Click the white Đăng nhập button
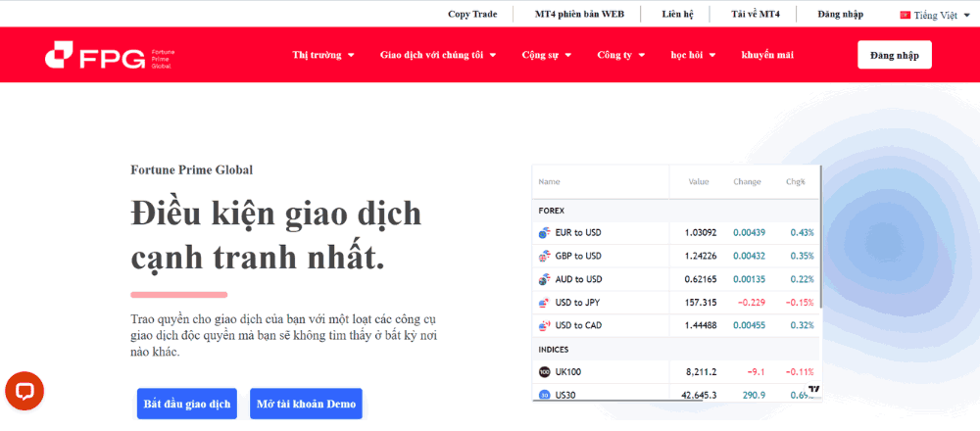The image size is (980, 431). tap(894, 55)
